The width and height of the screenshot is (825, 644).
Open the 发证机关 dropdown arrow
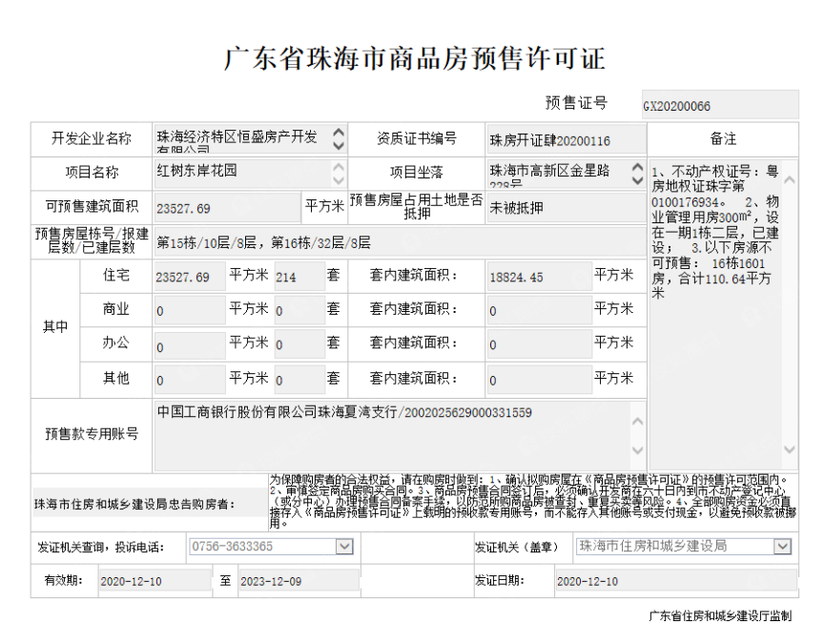click(x=782, y=546)
